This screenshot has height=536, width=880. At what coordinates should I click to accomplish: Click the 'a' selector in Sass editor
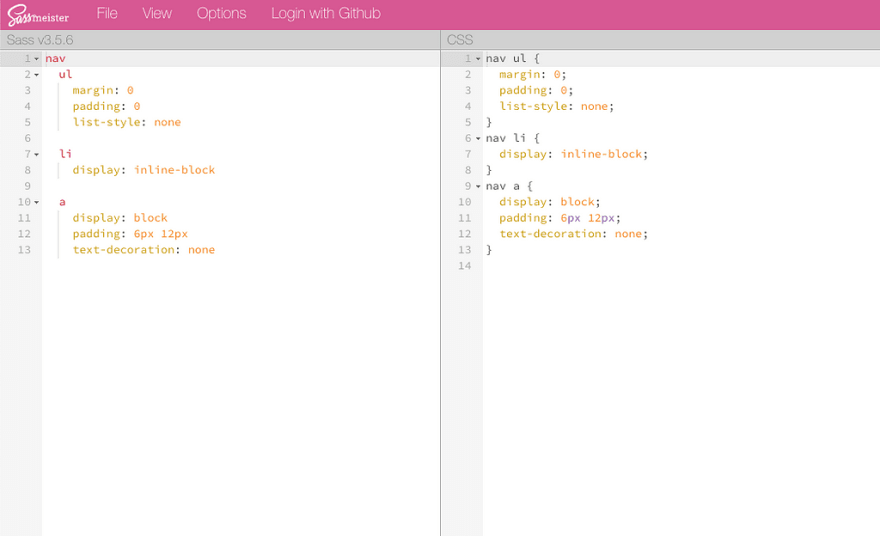(62, 202)
